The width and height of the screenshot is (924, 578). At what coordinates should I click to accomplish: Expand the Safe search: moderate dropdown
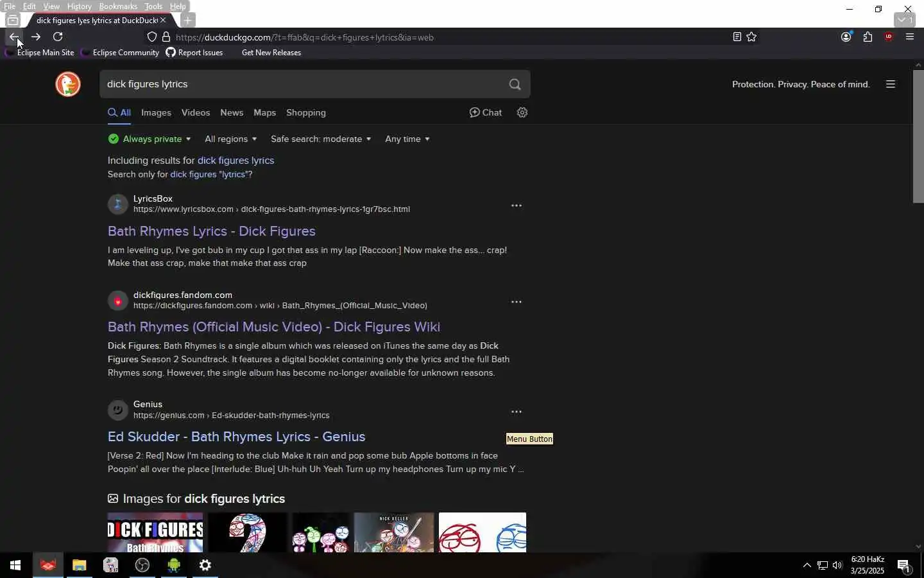point(321,139)
